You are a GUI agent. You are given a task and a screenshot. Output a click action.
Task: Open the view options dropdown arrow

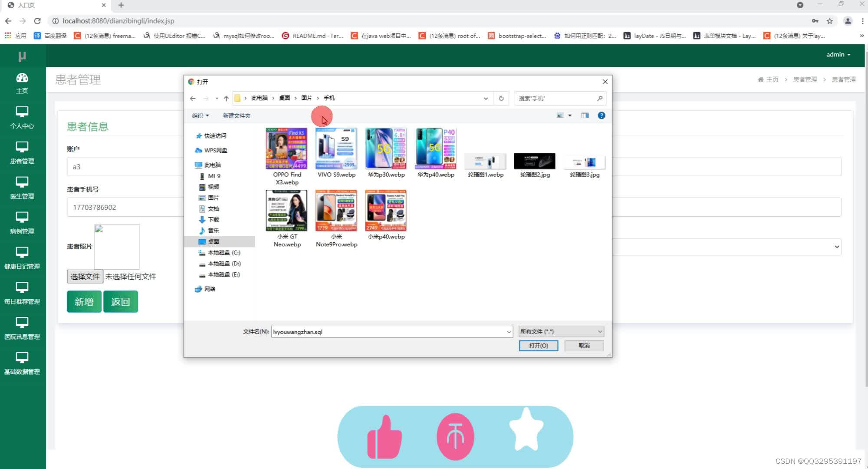[x=570, y=116]
